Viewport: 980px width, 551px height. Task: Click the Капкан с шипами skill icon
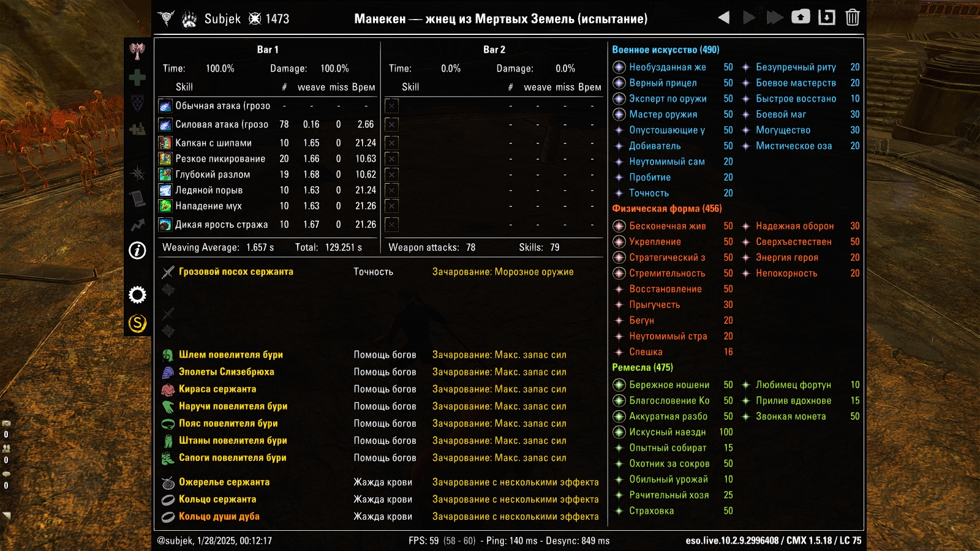pos(165,143)
